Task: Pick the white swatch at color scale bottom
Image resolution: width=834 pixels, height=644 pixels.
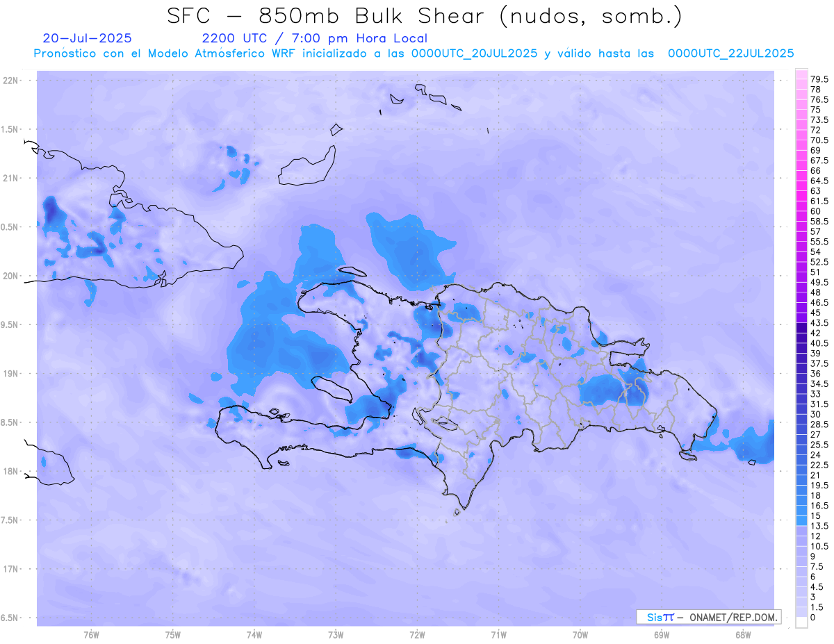Action: [x=801, y=622]
